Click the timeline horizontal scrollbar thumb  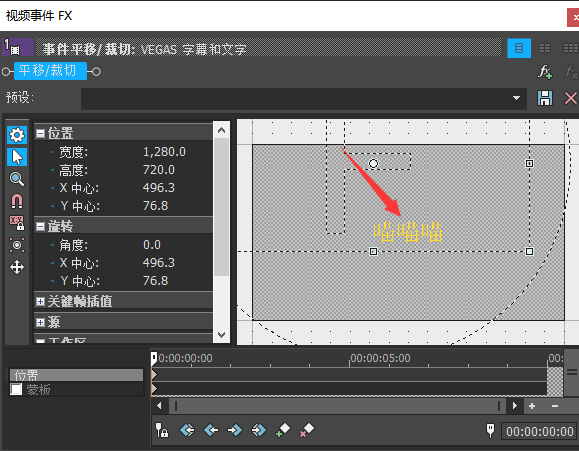338,406
